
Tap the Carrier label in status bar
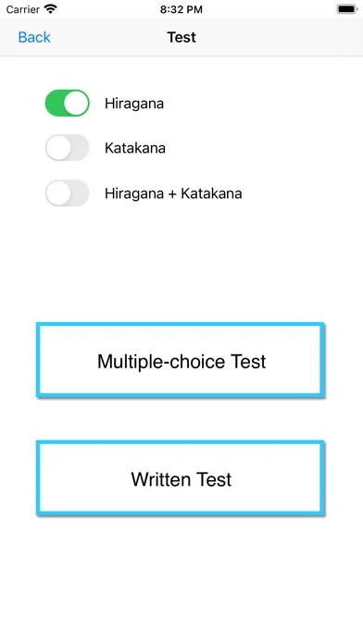pos(22,9)
